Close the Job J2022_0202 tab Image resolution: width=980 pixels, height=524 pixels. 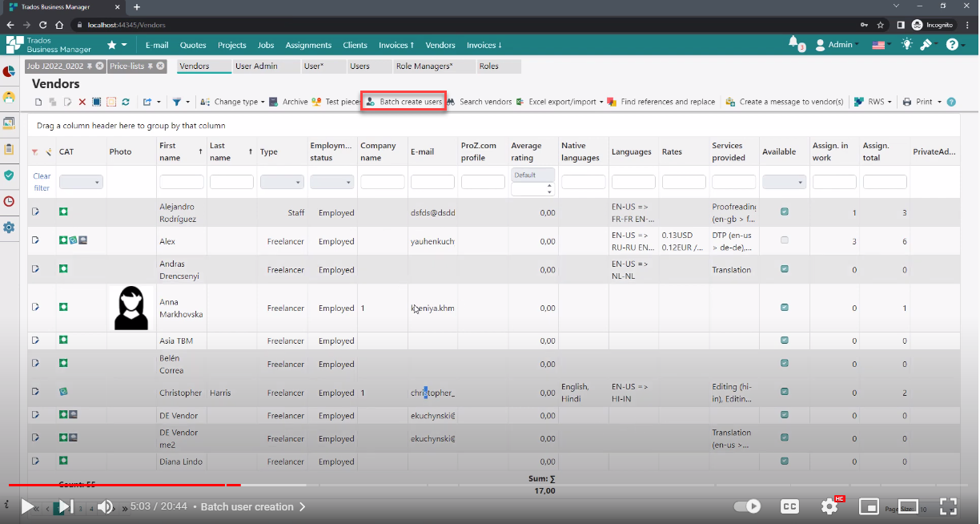(x=99, y=66)
